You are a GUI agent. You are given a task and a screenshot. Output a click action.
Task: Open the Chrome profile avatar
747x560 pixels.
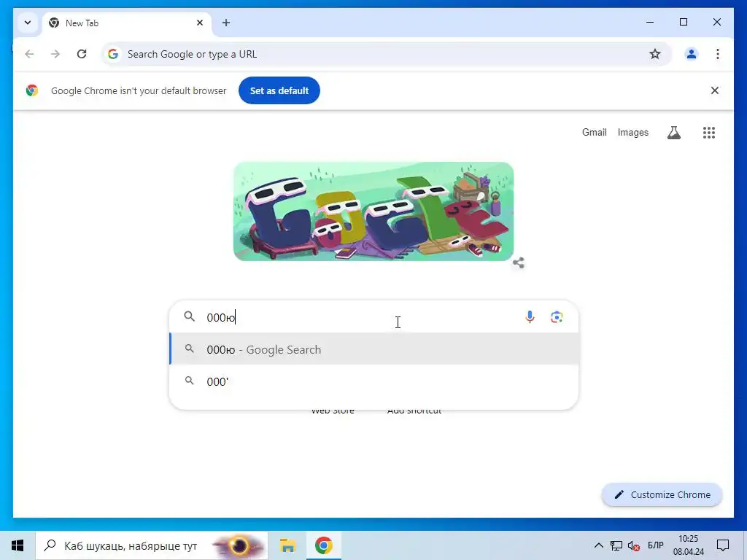pyautogui.click(x=692, y=54)
